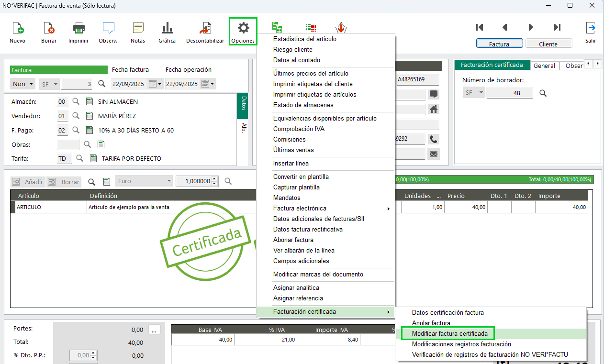
Task: Click red down-arrow diamond toolbar icon
Action: coord(341,27)
